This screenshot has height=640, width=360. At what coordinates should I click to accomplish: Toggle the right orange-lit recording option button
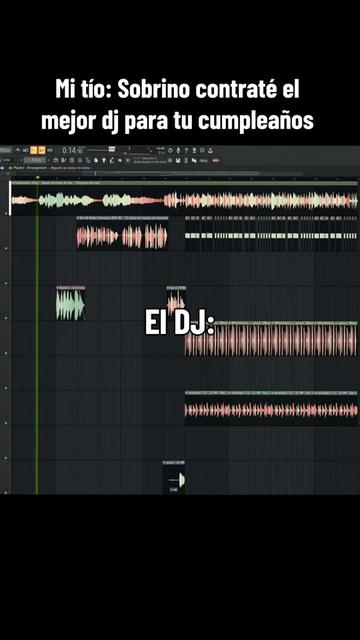pyautogui.click(x=42, y=151)
